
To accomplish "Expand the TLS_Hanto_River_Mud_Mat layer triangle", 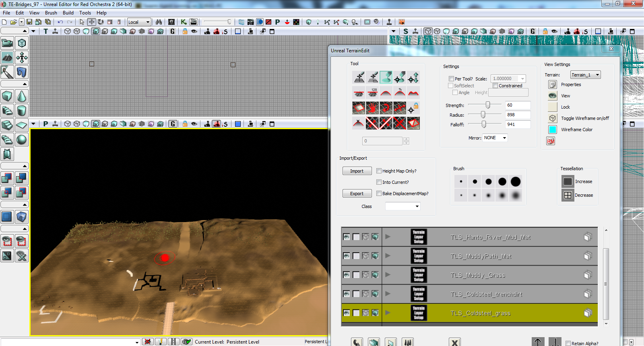I will [x=388, y=237].
